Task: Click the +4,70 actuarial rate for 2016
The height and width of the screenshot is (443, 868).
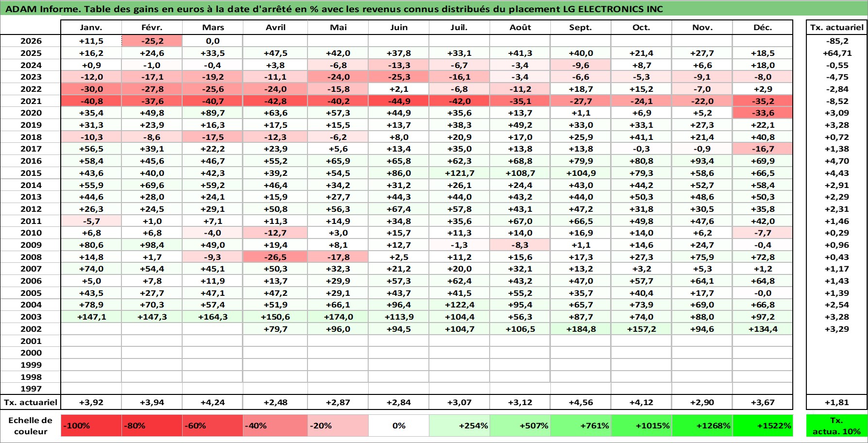Action: [x=836, y=161]
